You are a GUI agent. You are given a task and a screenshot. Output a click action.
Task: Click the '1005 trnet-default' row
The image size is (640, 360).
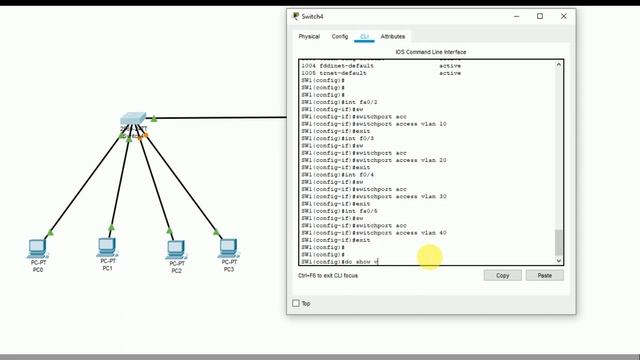pos(381,73)
